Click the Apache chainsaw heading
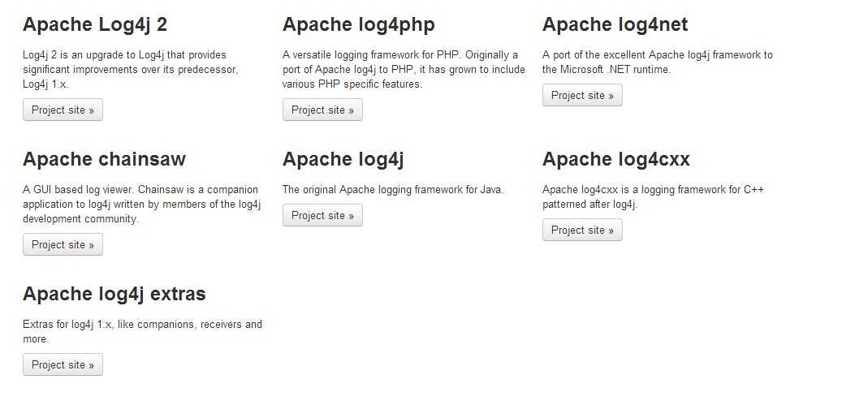Viewport: 868px width, 405px height. [104, 159]
